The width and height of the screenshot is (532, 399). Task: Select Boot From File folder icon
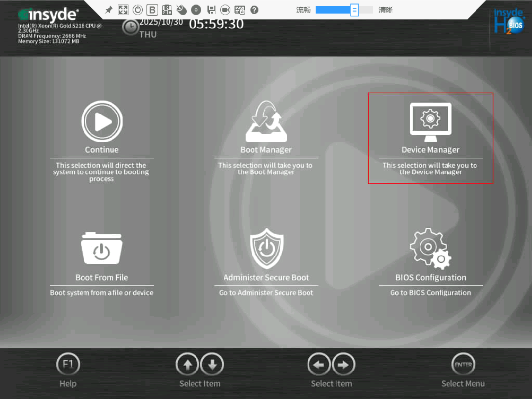click(102, 249)
